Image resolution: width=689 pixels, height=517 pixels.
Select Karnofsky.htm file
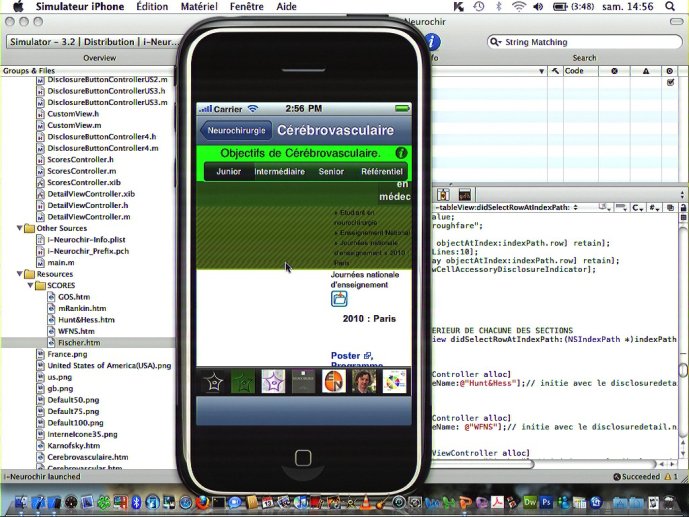pyautogui.click(x=73, y=445)
